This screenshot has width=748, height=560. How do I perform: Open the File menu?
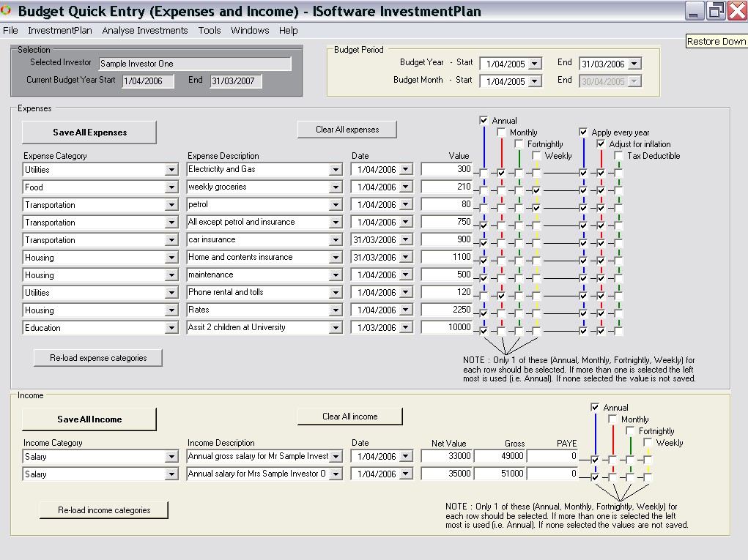tap(10, 31)
